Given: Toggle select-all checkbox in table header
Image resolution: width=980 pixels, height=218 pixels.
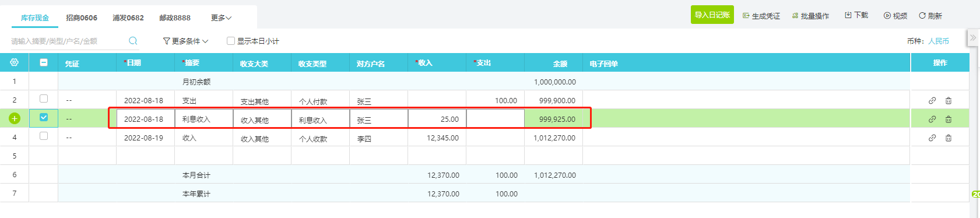Looking at the screenshot, I should click(x=44, y=62).
